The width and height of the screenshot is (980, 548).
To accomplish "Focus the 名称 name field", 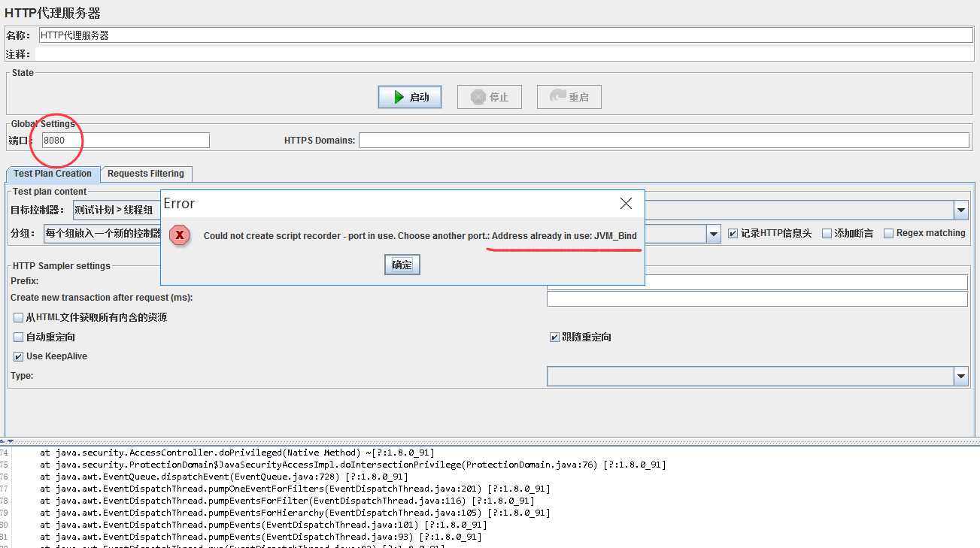I will point(505,35).
